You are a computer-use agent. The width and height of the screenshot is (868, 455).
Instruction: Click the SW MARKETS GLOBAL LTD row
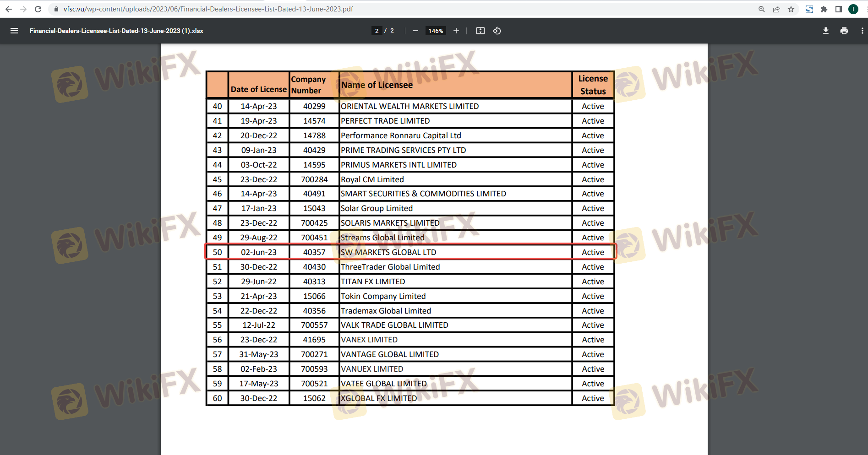[388, 252]
